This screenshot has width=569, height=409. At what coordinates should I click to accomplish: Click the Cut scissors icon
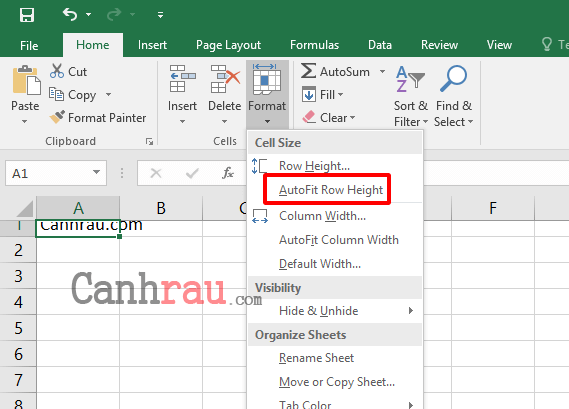click(x=57, y=71)
